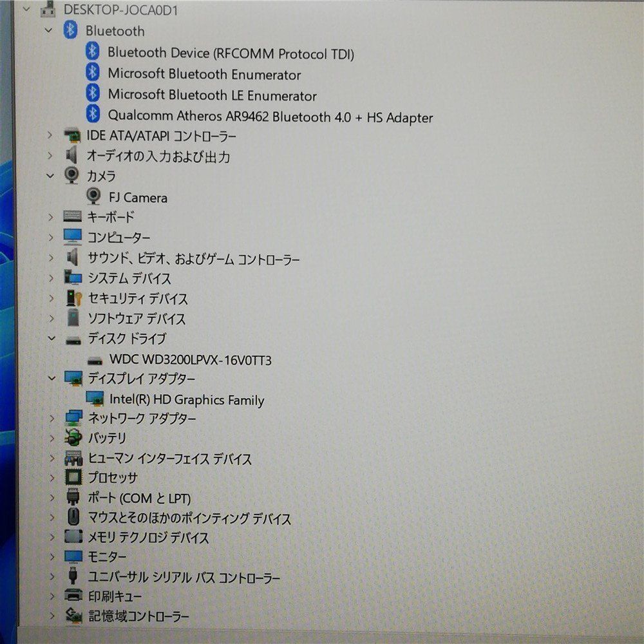This screenshot has width=644, height=644.
Task: Expand the モニター category
Action: click(52, 556)
